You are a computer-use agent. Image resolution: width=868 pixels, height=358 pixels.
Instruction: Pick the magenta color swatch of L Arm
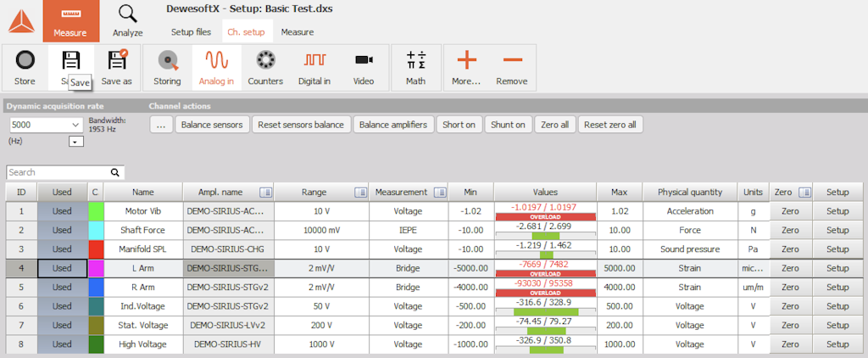(96, 268)
